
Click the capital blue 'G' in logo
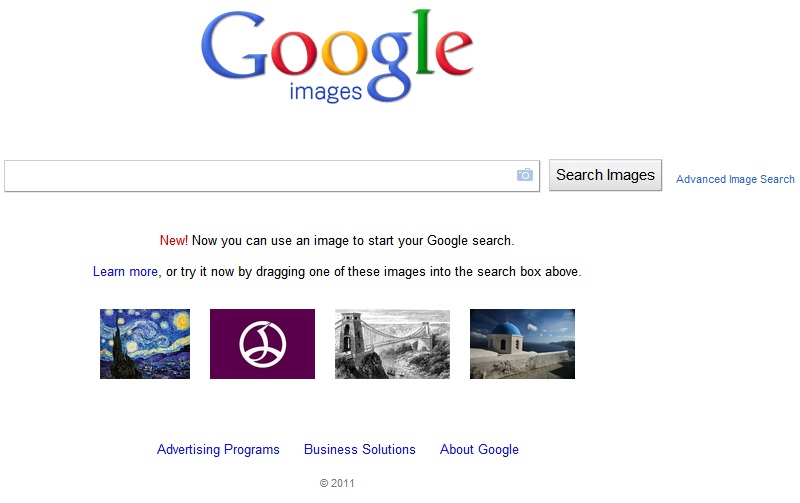click(233, 48)
